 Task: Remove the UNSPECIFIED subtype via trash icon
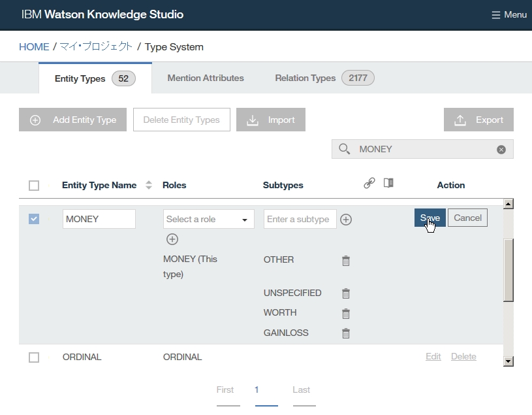click(346, 293)
